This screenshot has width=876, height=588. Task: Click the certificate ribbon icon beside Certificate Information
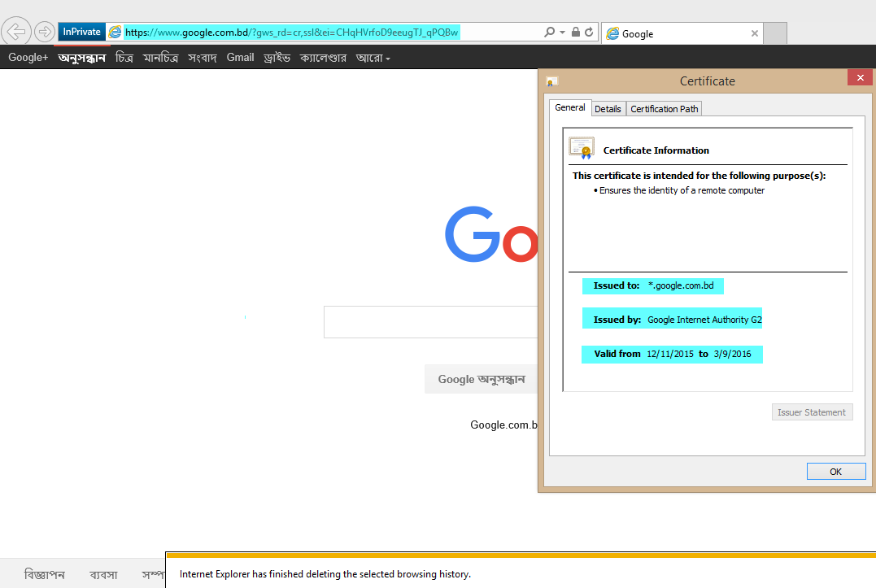(x=582, y=148)
